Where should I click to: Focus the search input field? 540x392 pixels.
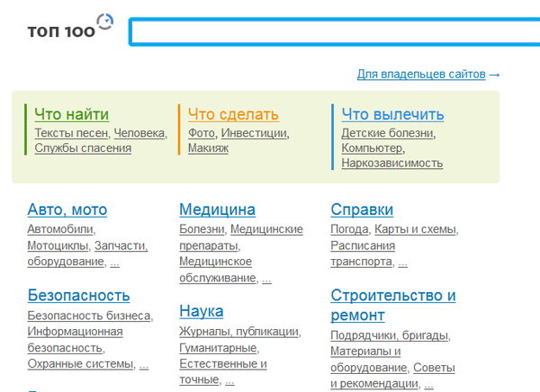(x=335, y=31)
